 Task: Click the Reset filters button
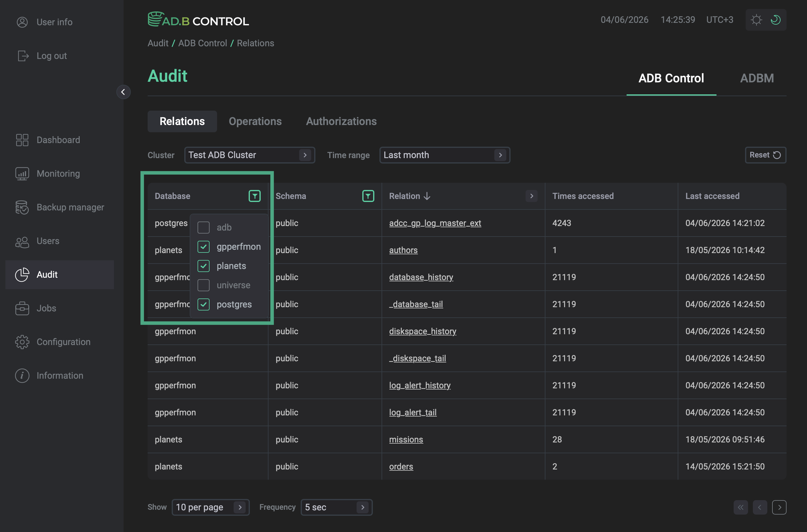(766, 155)
